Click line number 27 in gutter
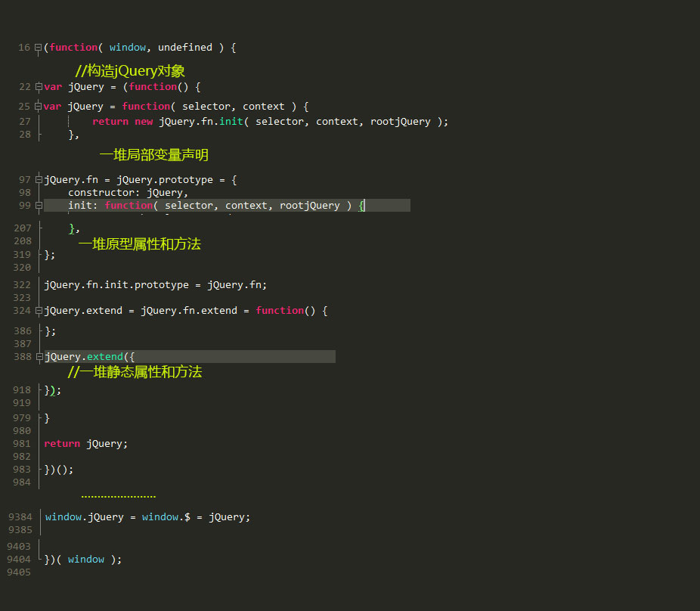Viewport: 700px width, 611px height. pos(25,122)
